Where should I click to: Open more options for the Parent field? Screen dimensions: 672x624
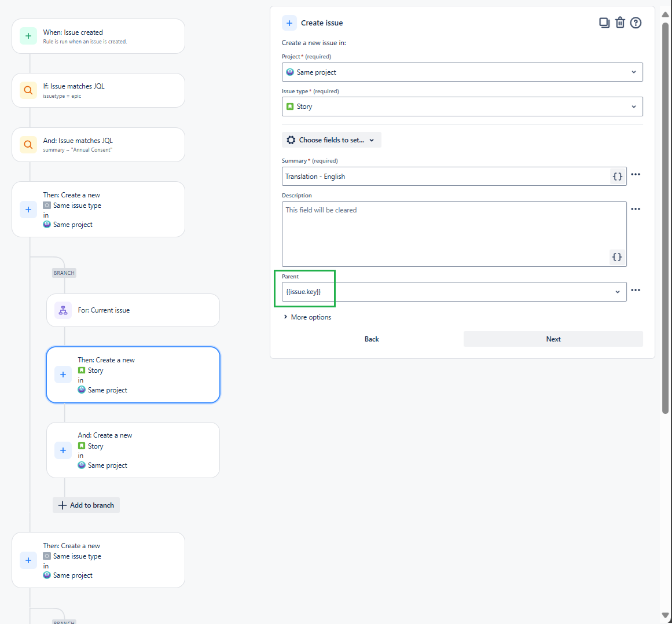pyautogui.click(x=636, y=291)
